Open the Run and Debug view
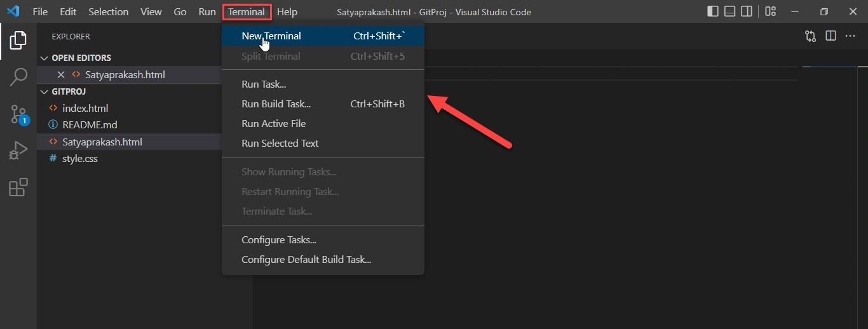 coord(18,151)
